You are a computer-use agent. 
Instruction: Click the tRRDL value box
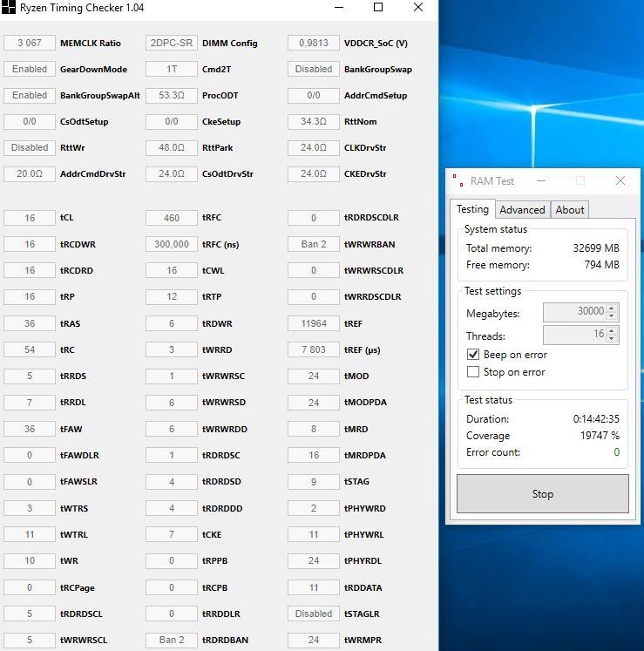click(x=30, y=403)
